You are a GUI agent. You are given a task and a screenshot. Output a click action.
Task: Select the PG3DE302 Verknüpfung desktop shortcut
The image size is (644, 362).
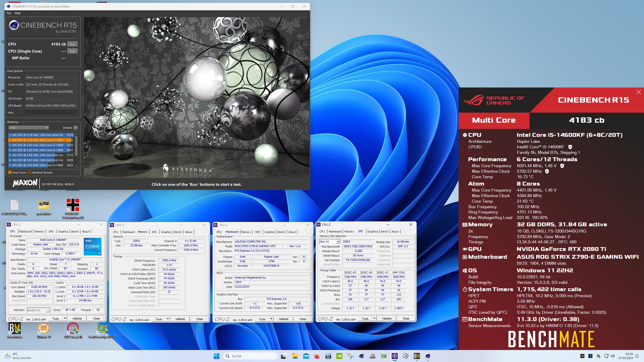click(73, 209)
